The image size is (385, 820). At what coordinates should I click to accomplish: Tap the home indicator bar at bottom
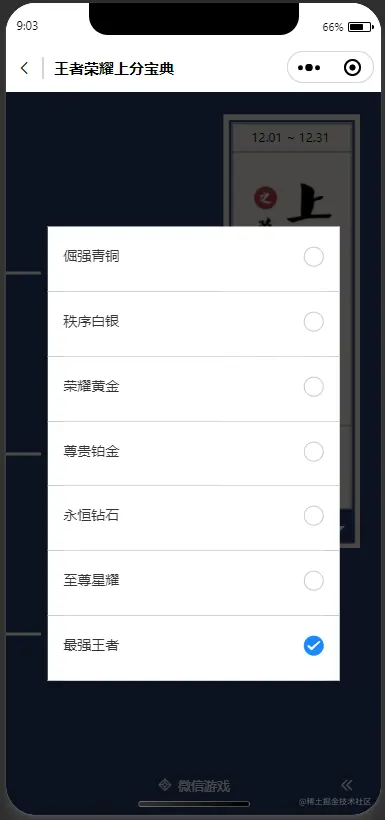[x=194, y=804]
